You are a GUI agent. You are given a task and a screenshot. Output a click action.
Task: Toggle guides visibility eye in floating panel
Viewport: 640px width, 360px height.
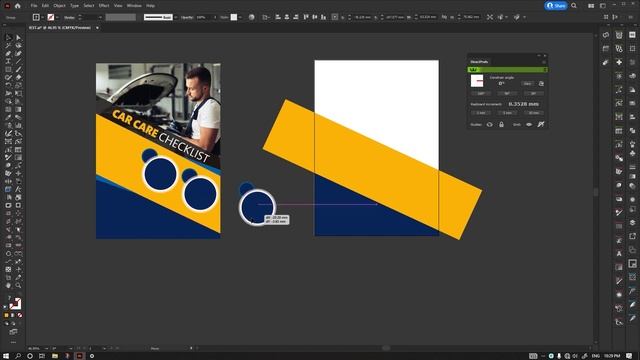click(x=489, y=124)
